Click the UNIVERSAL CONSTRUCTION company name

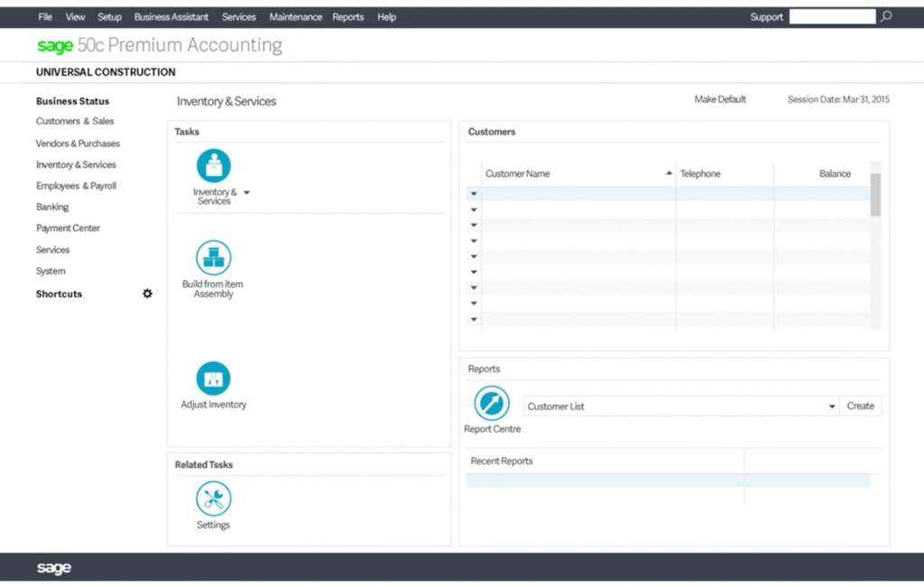106,72
